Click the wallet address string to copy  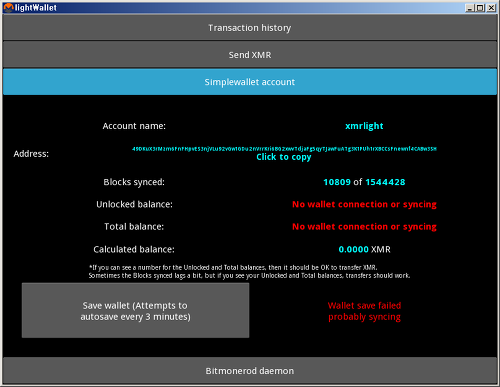click(x=284, y=149)
